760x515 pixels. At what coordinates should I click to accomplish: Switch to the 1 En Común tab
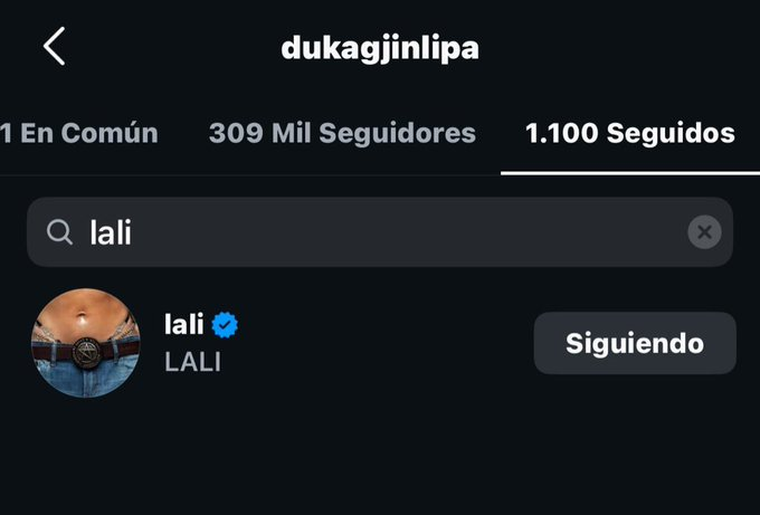tap(80, 133)
